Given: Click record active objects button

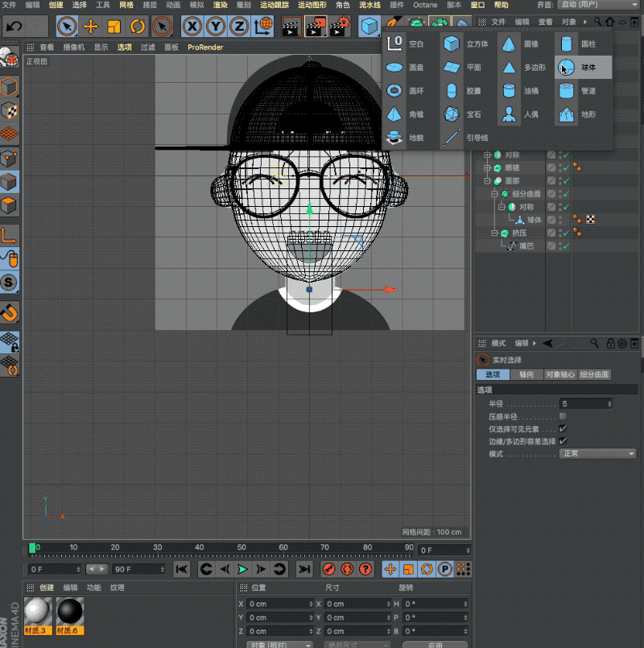Looking at the screenshot, I should click(329, 569).
